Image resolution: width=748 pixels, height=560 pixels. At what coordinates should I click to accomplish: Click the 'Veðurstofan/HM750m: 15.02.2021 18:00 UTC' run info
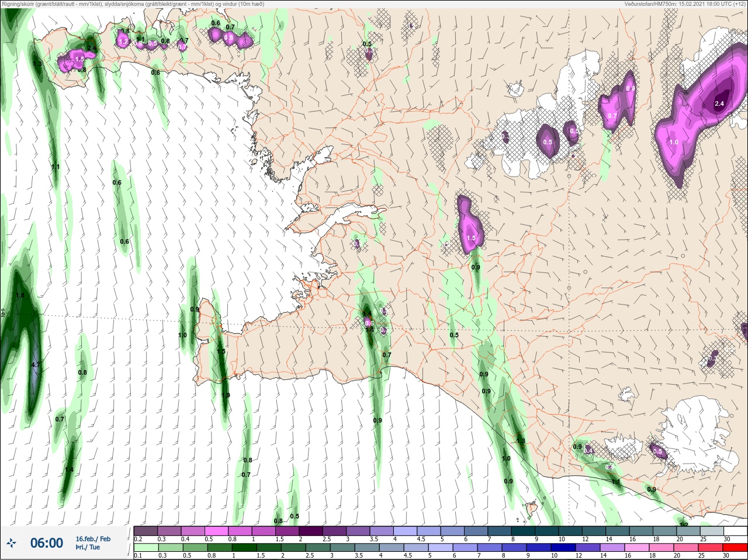coord(678,4)
